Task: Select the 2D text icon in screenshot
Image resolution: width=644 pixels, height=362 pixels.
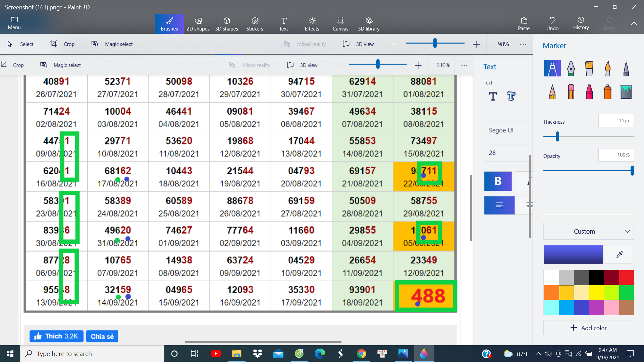Action: tap(493, 97)
